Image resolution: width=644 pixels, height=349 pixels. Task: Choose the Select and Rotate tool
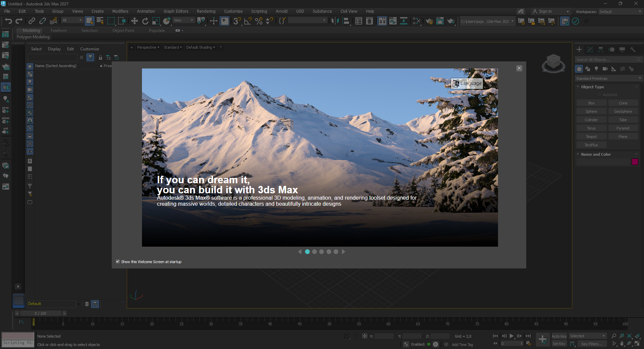click(145, 21)
